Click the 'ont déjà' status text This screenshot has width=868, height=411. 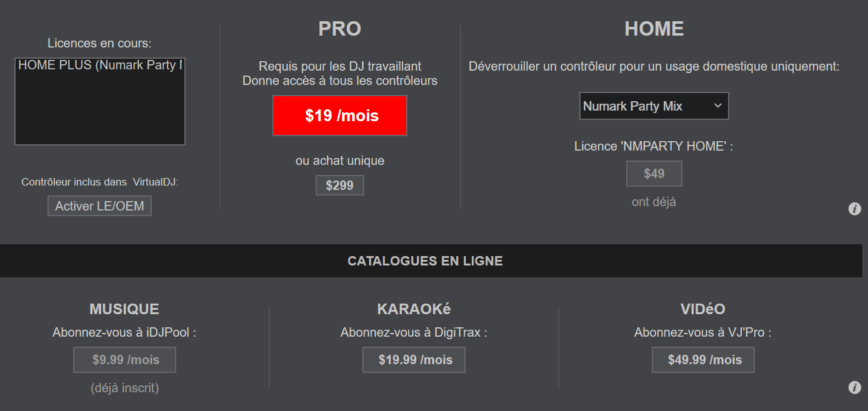pyautogui.click(x=654, y=202)
